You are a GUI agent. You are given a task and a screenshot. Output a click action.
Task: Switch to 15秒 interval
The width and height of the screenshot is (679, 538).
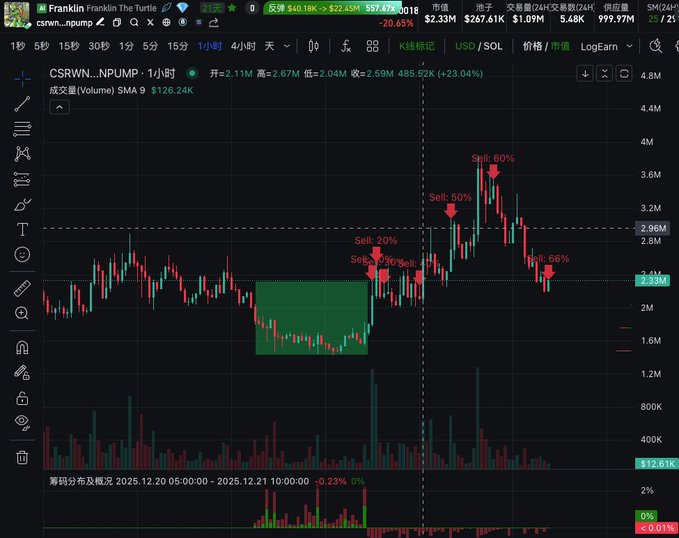[x=69, y=46]
